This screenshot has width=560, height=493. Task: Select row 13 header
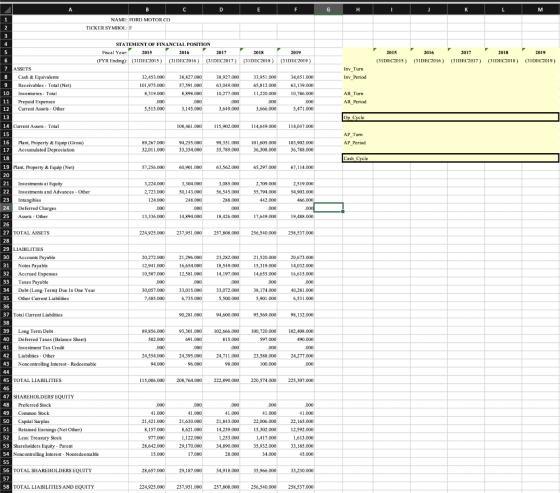tap(6, 118)
